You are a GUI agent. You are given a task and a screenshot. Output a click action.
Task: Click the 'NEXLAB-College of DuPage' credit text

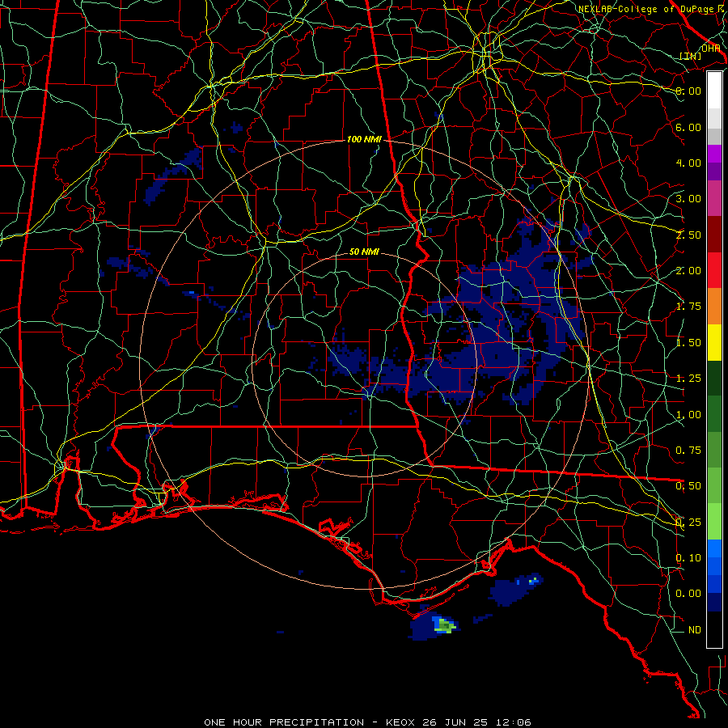pyautogui.click(x=645, y=9)
